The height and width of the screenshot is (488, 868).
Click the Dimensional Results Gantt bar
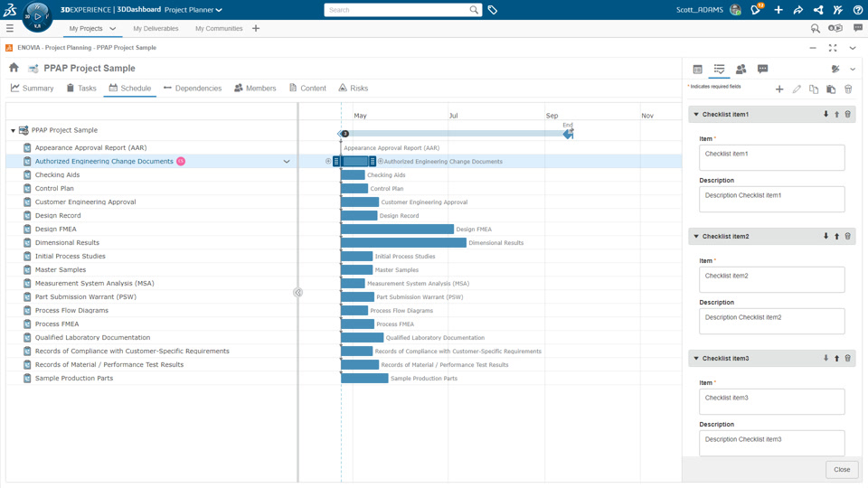(403, 242)
